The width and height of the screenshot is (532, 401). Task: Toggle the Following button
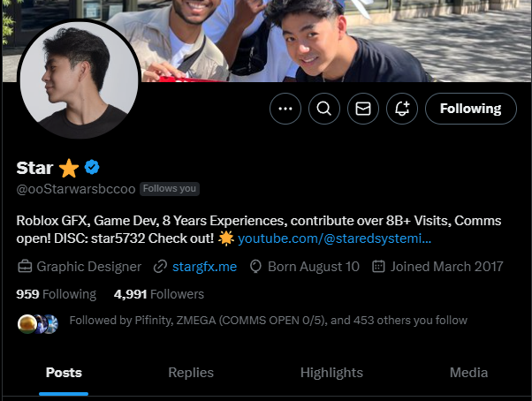pyautogui.click(x=470, y=109)
